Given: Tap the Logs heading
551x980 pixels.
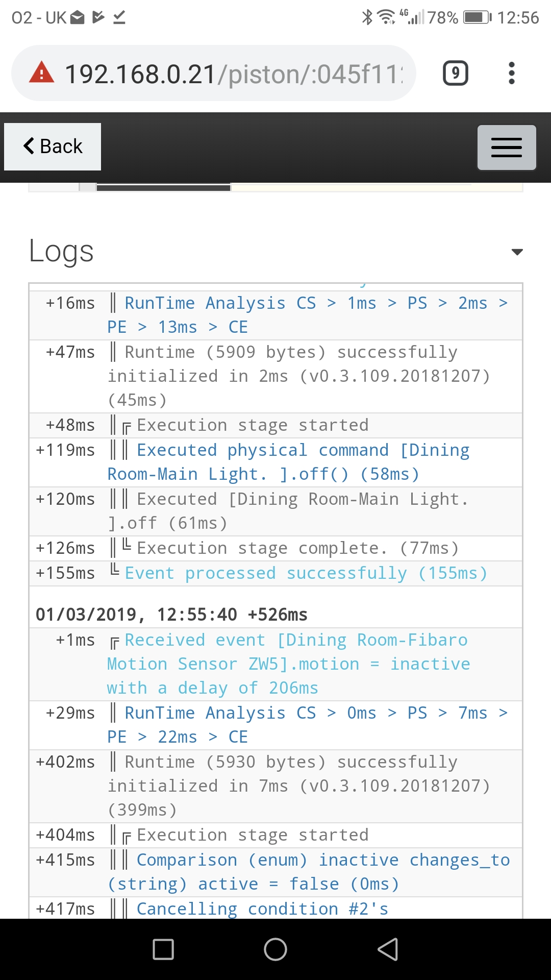Looking at the screenshot, I should (61, 251).
